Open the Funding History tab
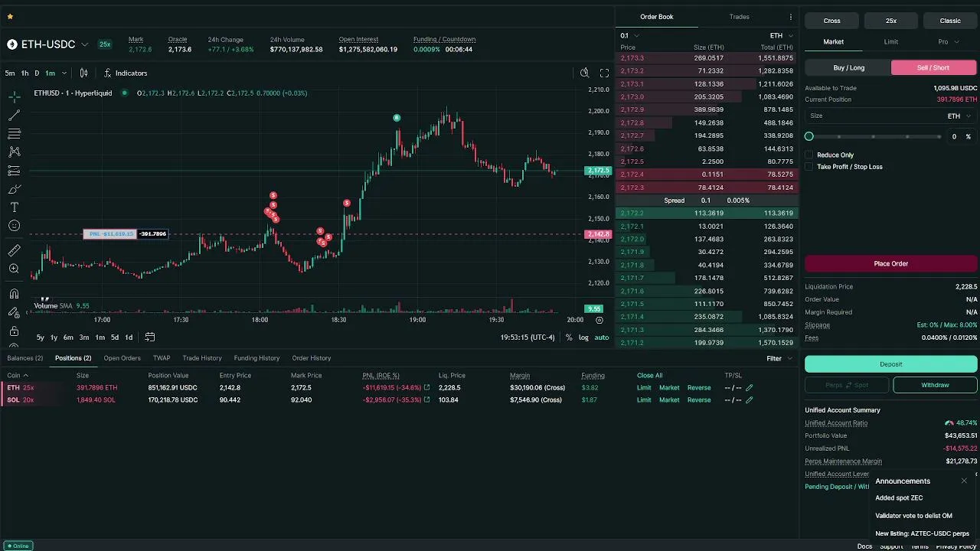 click(x=256, y=358)
